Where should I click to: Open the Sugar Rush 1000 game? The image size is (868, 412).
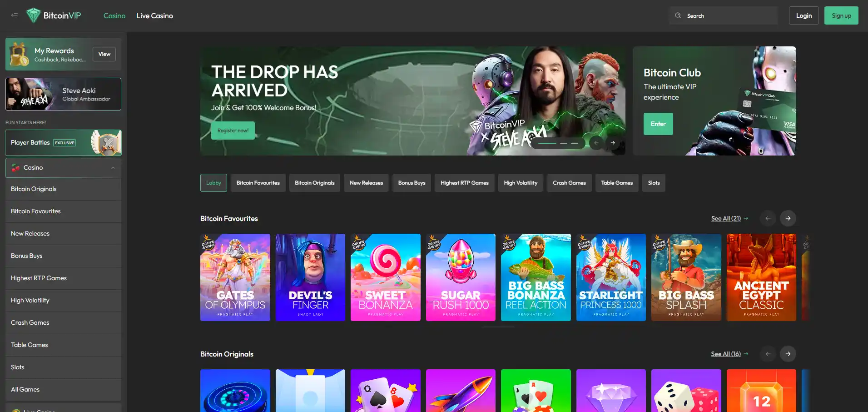pyautogui.click(x=461, y=277)
